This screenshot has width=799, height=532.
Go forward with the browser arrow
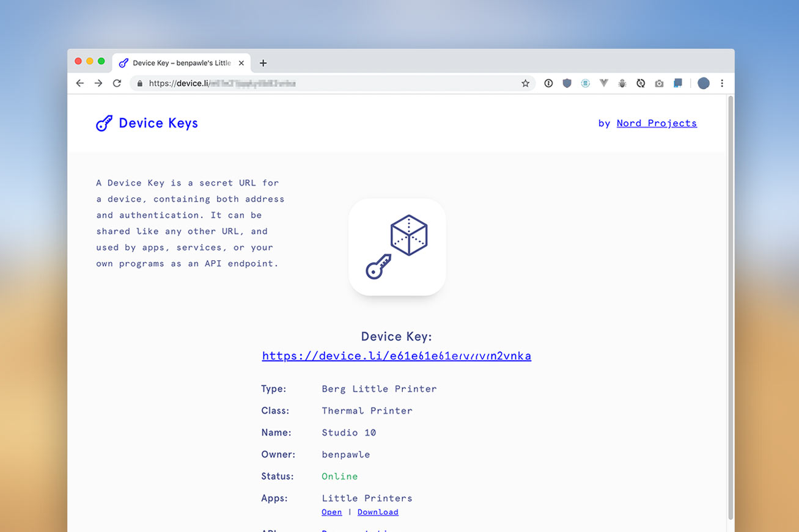98,83
